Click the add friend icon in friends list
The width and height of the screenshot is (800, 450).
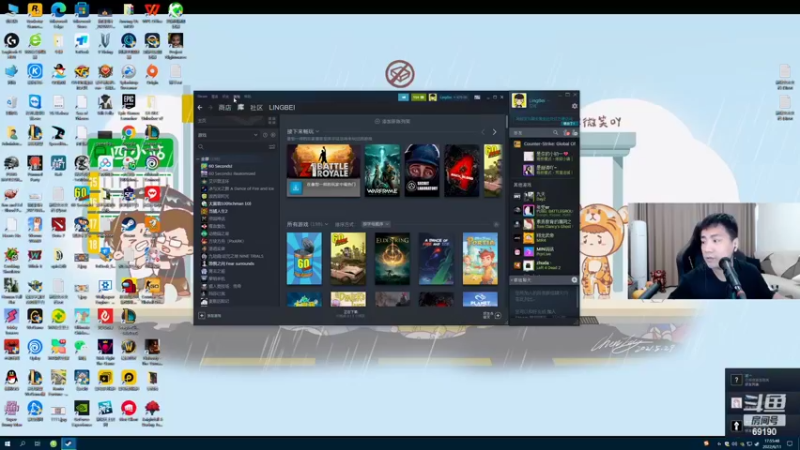point(574,133)
